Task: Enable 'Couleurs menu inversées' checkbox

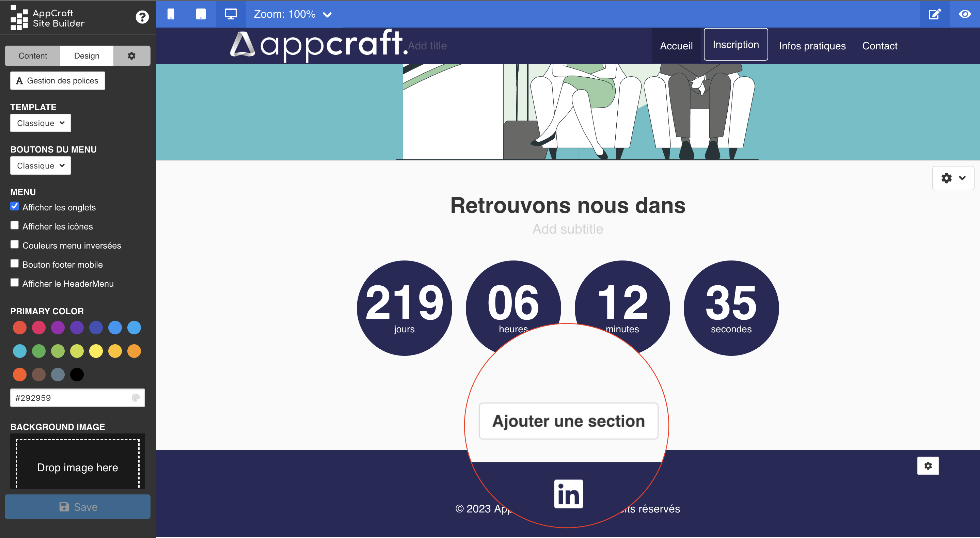Action: coord(15,244)
